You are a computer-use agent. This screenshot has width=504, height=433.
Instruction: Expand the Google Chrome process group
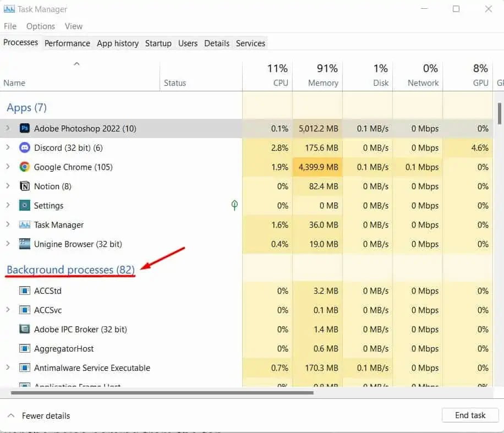[x=8, y=167]
